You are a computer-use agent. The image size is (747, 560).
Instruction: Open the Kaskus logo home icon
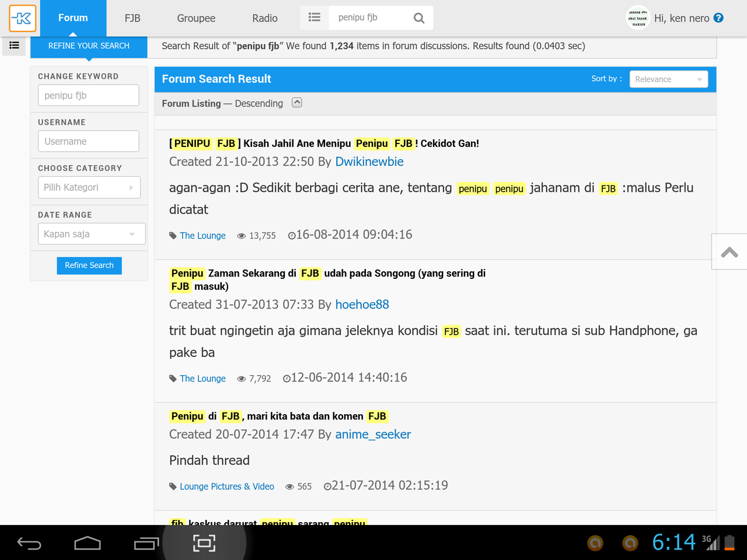coord(23,18)
